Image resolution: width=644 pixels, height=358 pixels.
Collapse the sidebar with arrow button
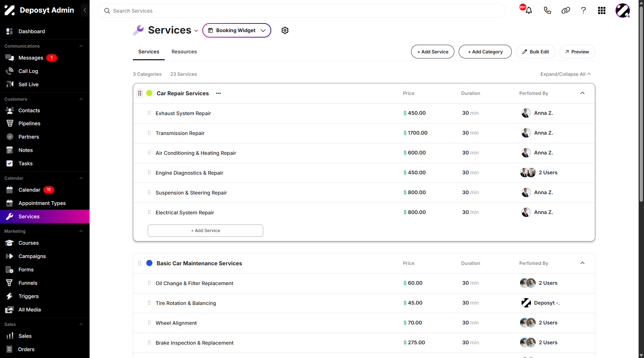click(85, 10)
